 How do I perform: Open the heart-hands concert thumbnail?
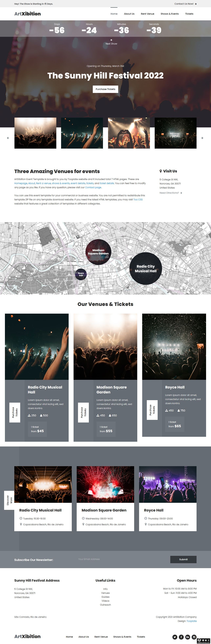pyautogui.click(x=129, y=133)
